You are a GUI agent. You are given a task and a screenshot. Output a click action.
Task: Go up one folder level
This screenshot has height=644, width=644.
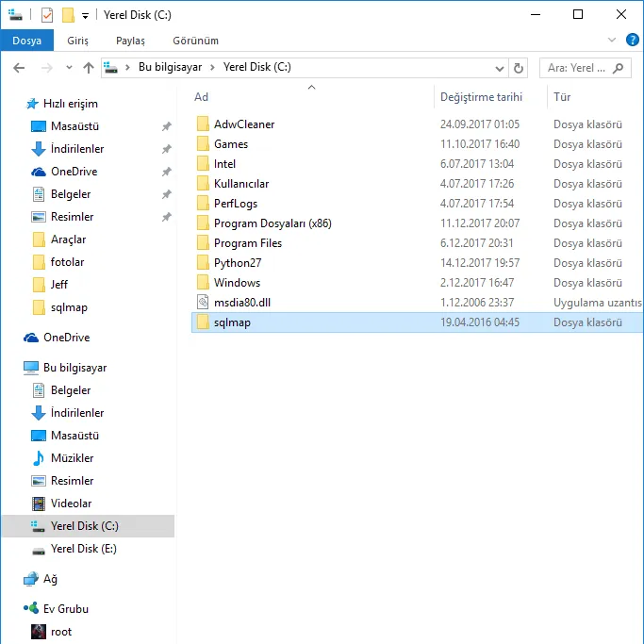[89, 68]
